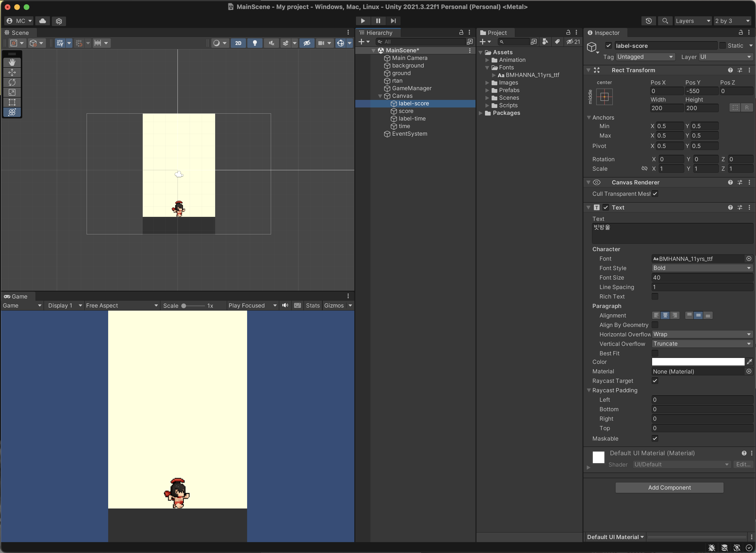Toggle scene audio mute icon
The image size is (756, 553).
click(x=271, y=43)
